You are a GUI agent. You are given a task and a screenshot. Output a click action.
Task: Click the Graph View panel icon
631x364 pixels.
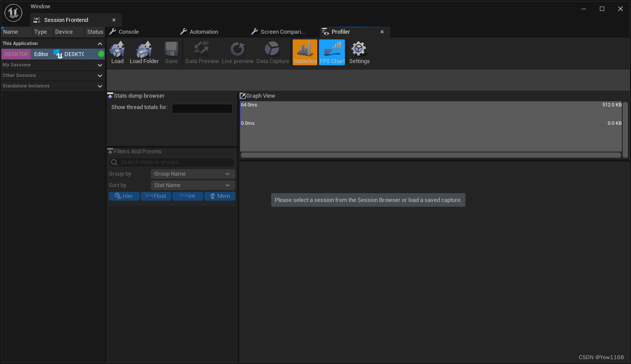(243, 95)
